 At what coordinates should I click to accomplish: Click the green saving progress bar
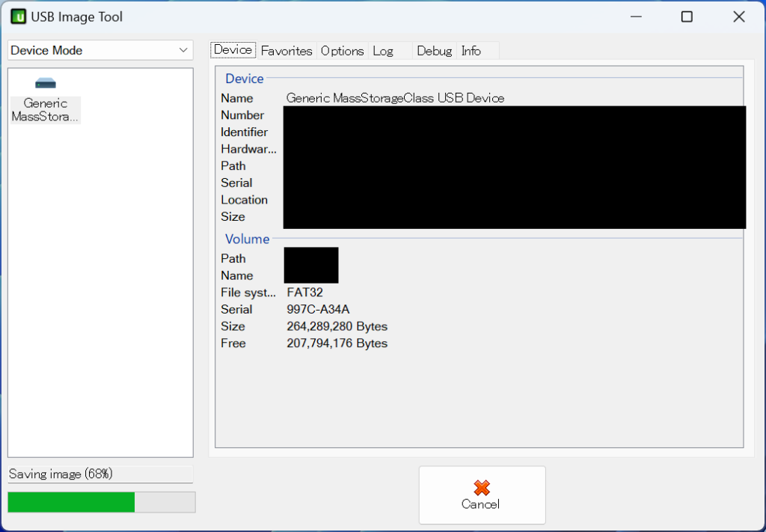click(x=101, y=502)
